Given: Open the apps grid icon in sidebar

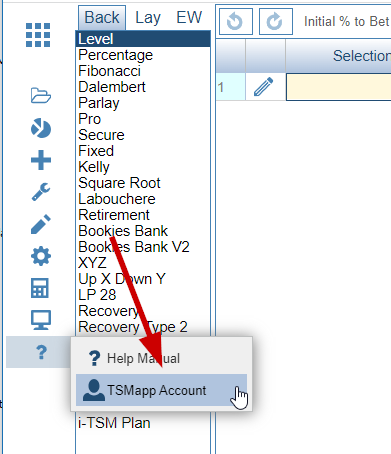Looking at the screenshot, I should pyautogui.click(x=38, y=35).
